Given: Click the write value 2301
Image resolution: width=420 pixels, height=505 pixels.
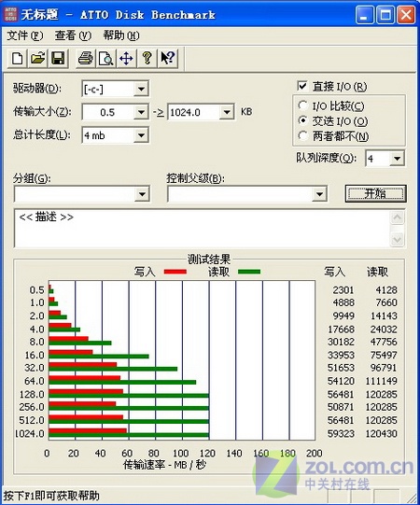Looking at the screenshot, I should [343, 290].
